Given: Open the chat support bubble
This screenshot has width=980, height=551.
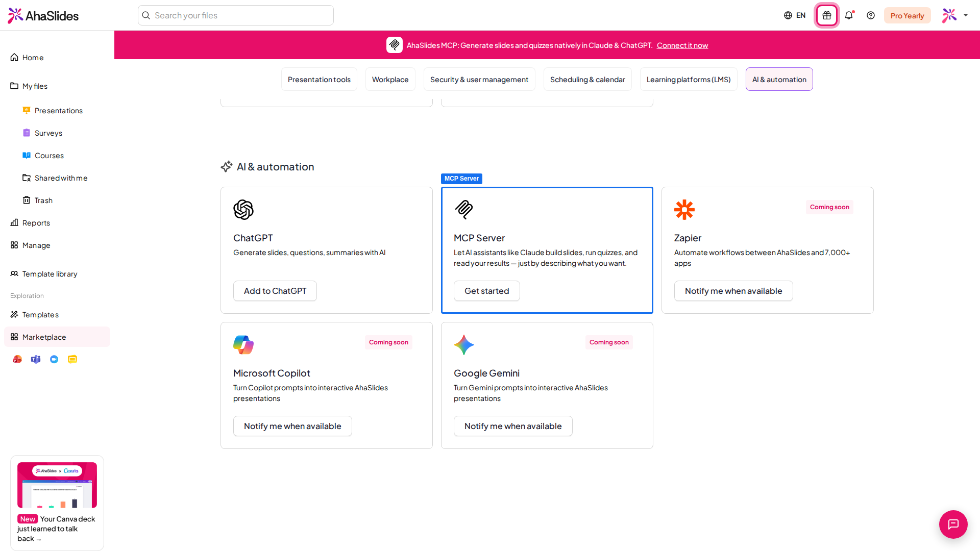Looking at the screenshot, I should (x=953, y=524).
